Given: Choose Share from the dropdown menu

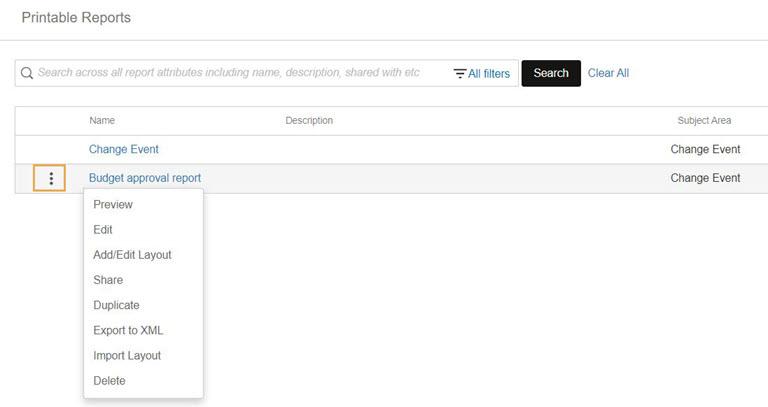Looking at the screenshot, I should tap(108, 280).
